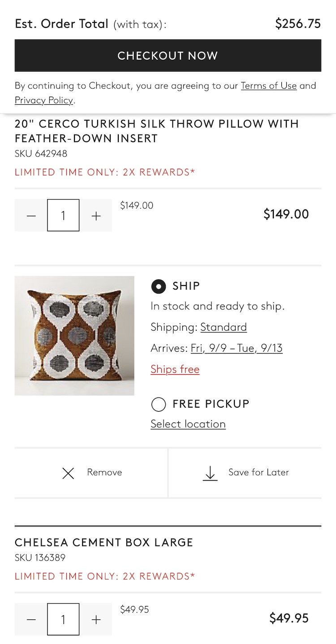Click the minus icon for the Chelsea Cement Box
Screen dimensions: 336x644
31,619
